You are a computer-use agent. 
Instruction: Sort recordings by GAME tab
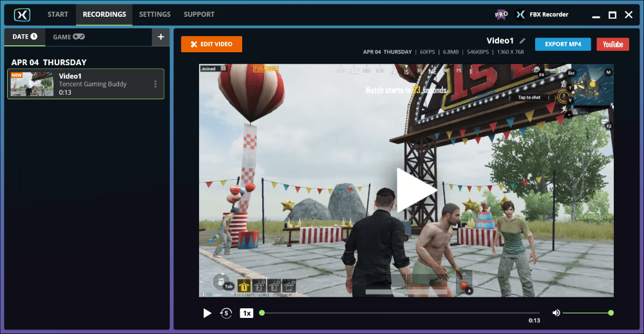click(69, 37)
